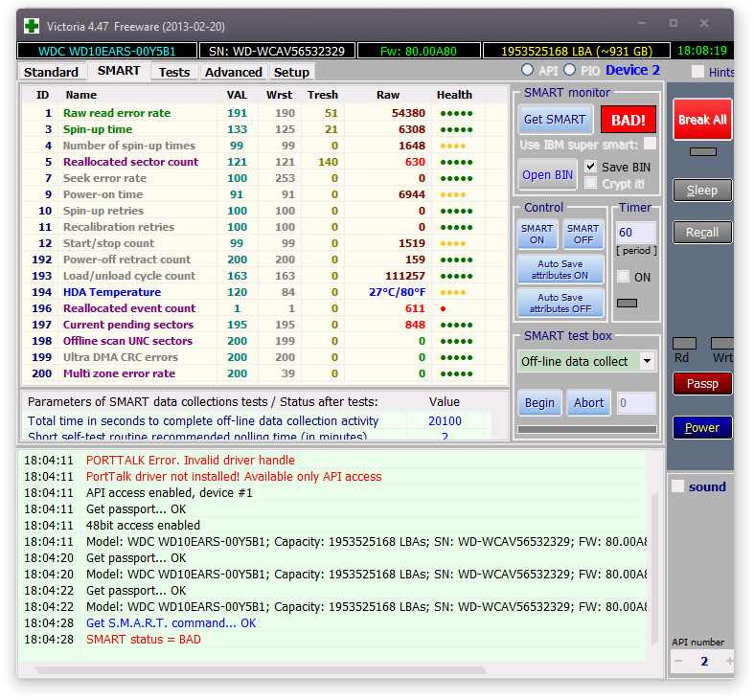Toggle the sound checkbox
Viewport: 754px width, 700px height.
pos(677,486)
